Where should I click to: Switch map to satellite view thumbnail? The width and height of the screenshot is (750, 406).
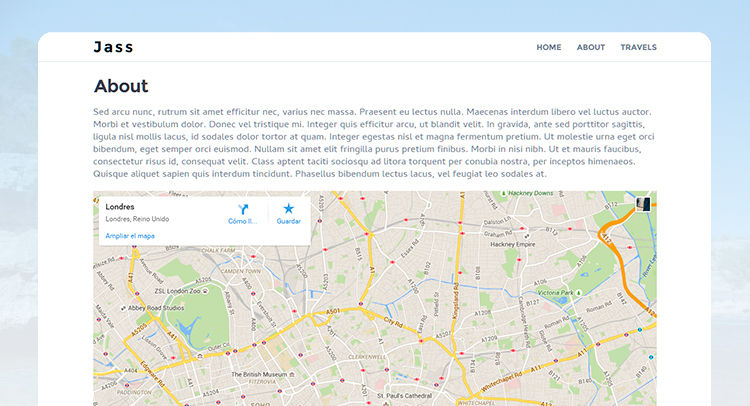pos(642,204)
